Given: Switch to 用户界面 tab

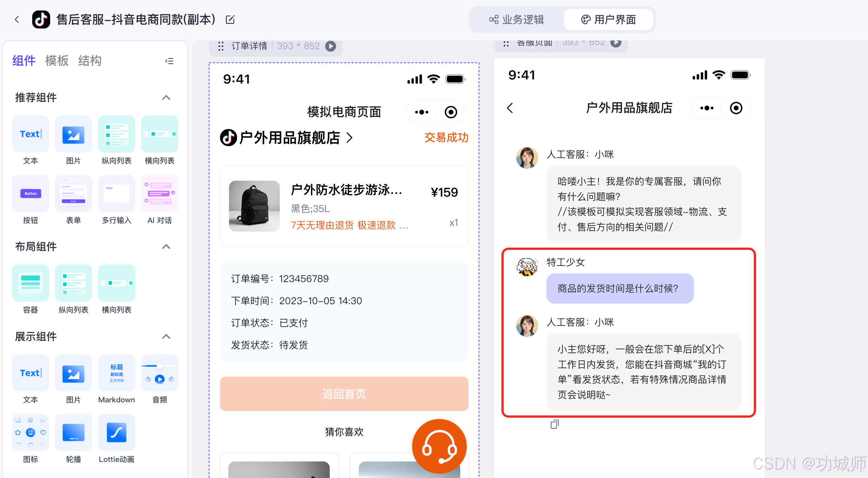Looking at the screenshot, I should pos(608,19).
